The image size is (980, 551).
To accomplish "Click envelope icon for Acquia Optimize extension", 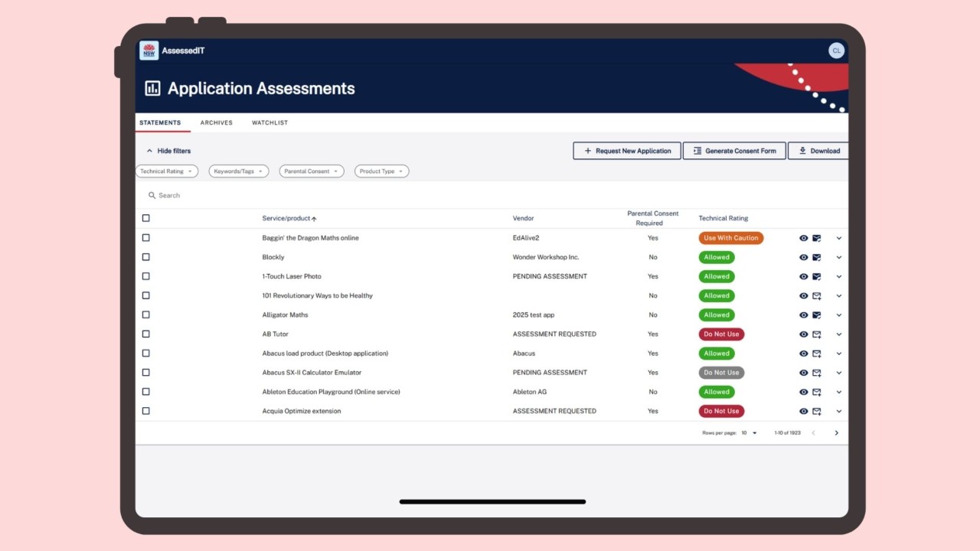I will [817, 411].
